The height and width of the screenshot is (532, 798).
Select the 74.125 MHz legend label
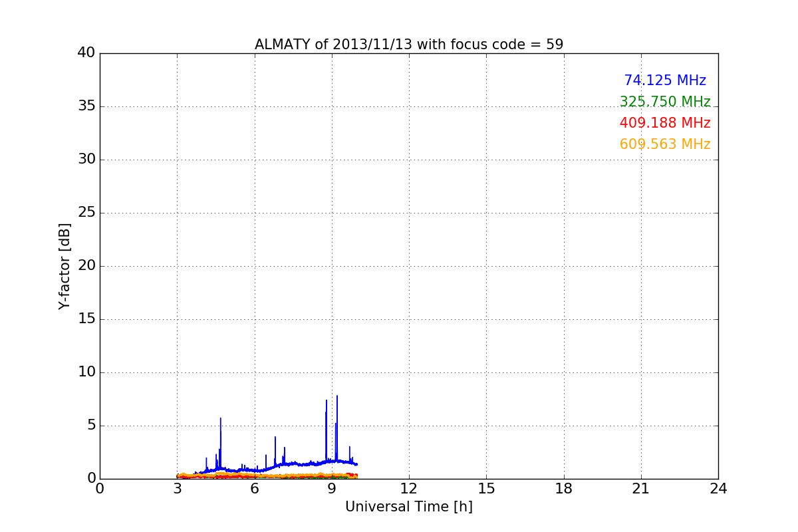tap(665, 80)
